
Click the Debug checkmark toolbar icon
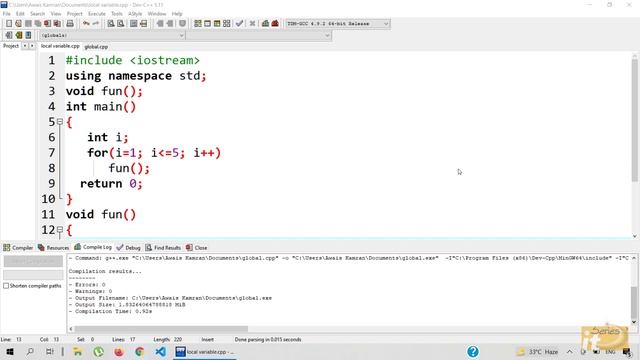click(240, 24)
